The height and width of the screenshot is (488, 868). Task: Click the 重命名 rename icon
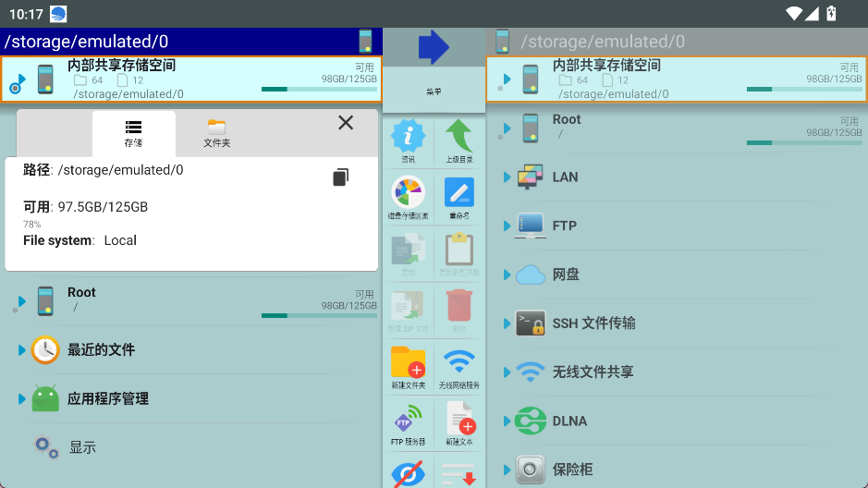click(x=458, y=195)
